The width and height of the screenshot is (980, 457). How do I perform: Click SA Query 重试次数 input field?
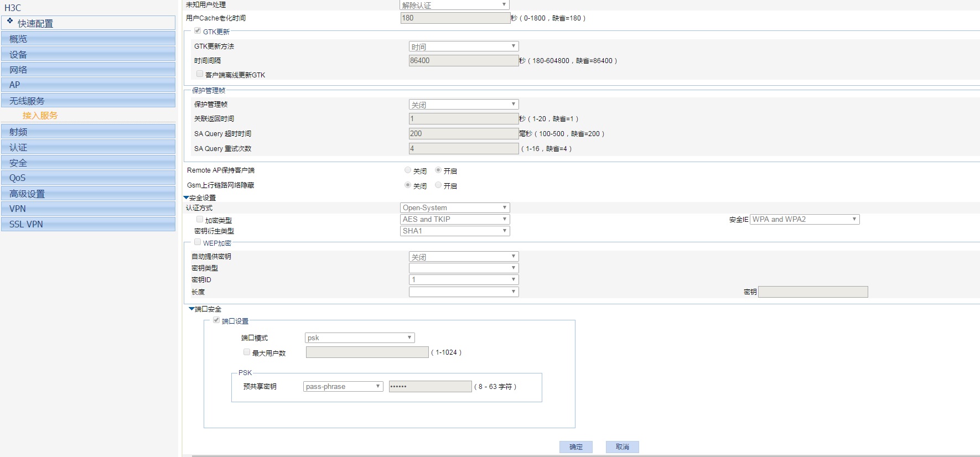[x=464, y=148]
